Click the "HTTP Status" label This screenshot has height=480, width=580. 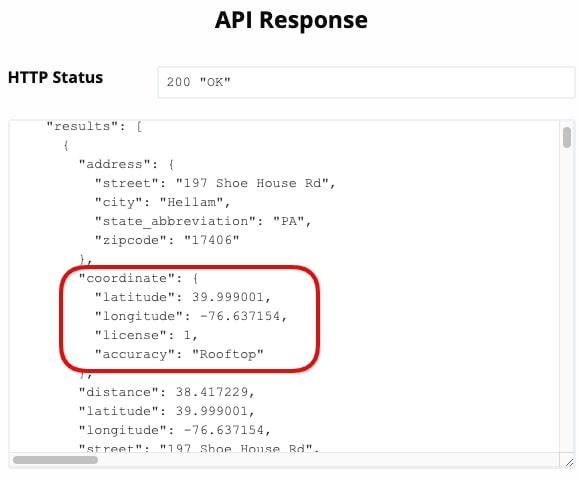tap(55, 78)
